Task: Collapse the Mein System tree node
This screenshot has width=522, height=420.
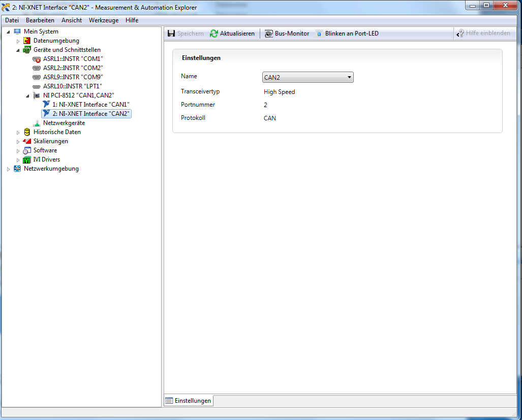Action: (x=8, y=32)
